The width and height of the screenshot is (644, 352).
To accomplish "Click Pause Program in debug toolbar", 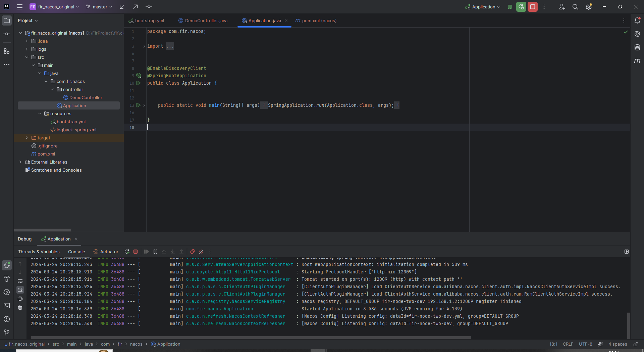I will (x=155, y=252).
